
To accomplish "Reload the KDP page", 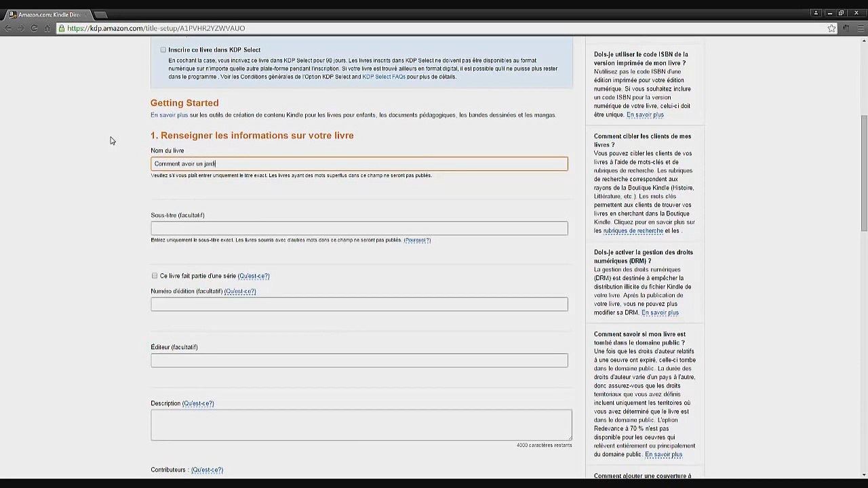I will [x=34, y=28].
